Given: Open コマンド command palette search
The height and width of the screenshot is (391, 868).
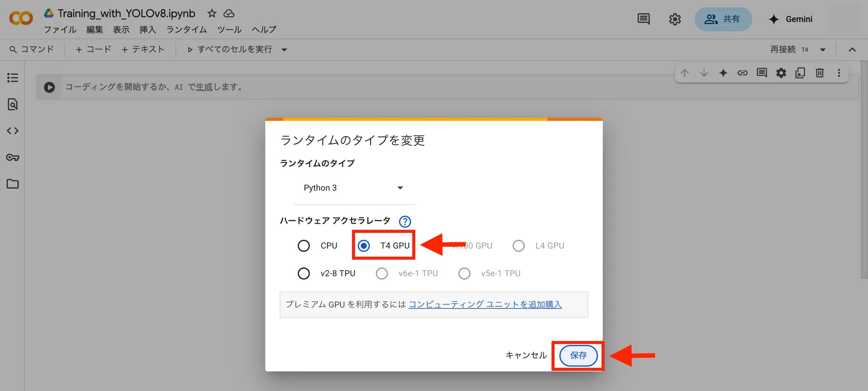Looking at the screenshot, I should pyautogui.click(x=32, y=50).
